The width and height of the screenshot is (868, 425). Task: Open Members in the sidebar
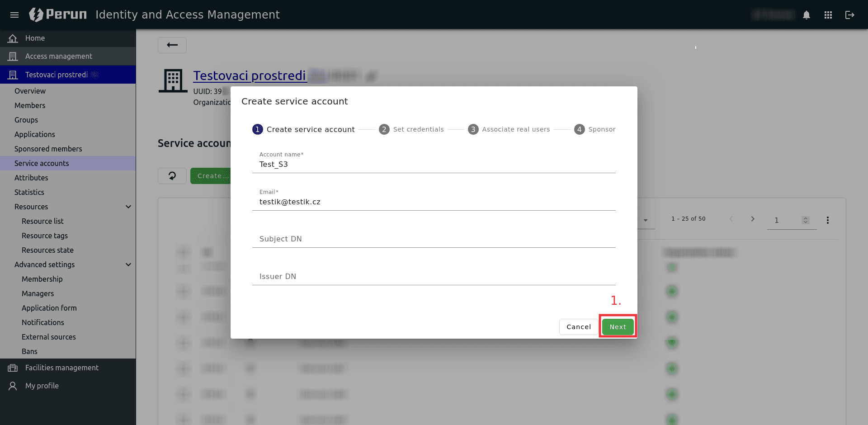(30, 105)
